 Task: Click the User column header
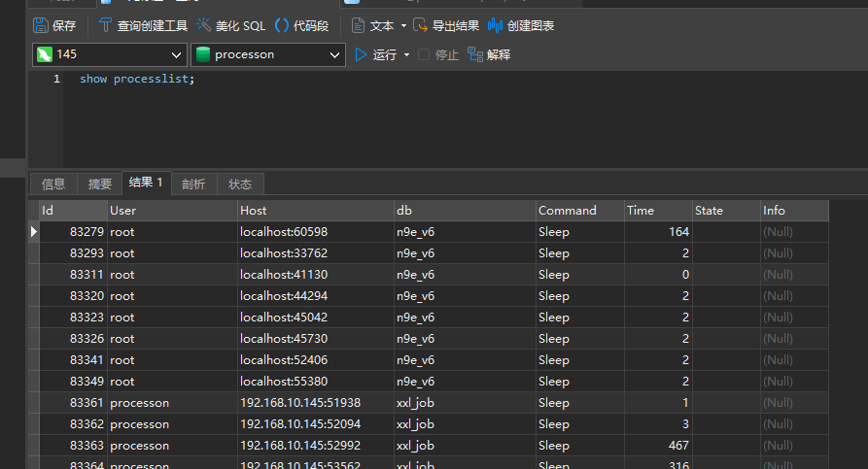(172, 210)
